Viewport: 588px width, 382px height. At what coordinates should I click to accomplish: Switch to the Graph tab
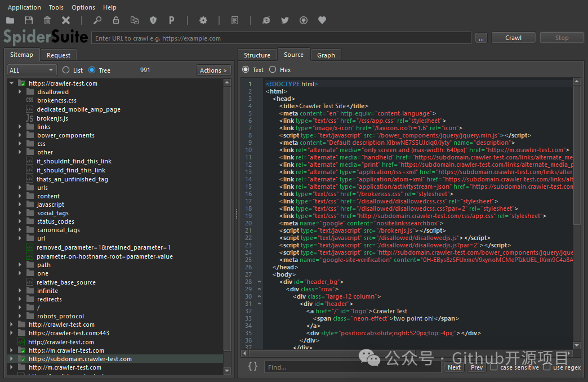pyautogui.click(x=326, y=55)
